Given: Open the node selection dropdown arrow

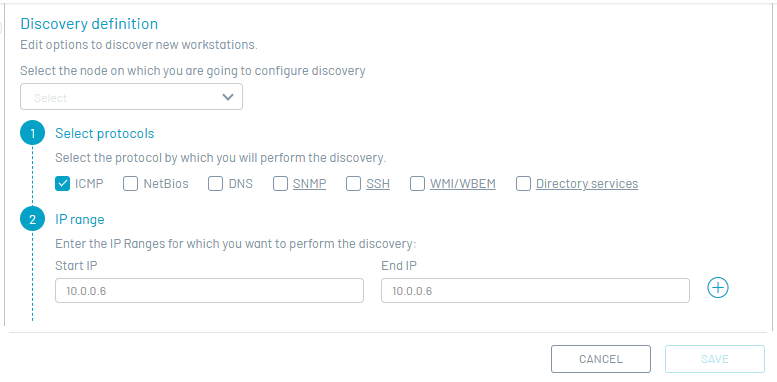Looking at the screenshot, I should [x=228, y=97].
